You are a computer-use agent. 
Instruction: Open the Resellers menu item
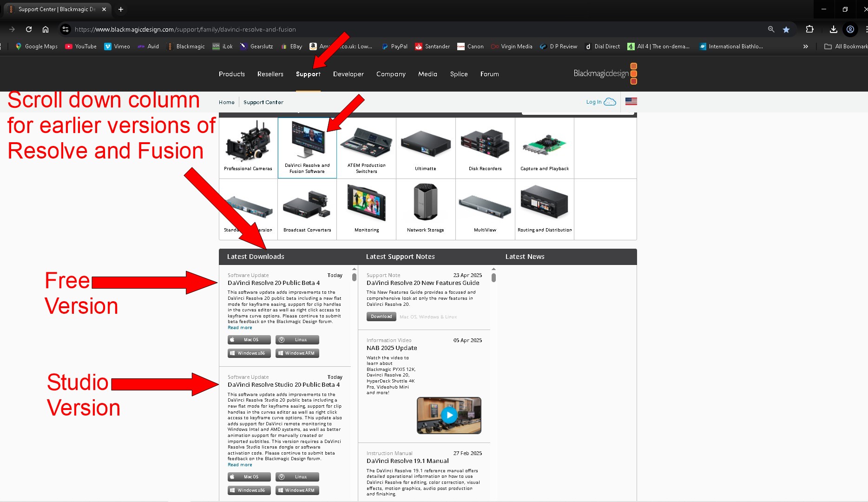pyautogui.click(x=270, y=74)
